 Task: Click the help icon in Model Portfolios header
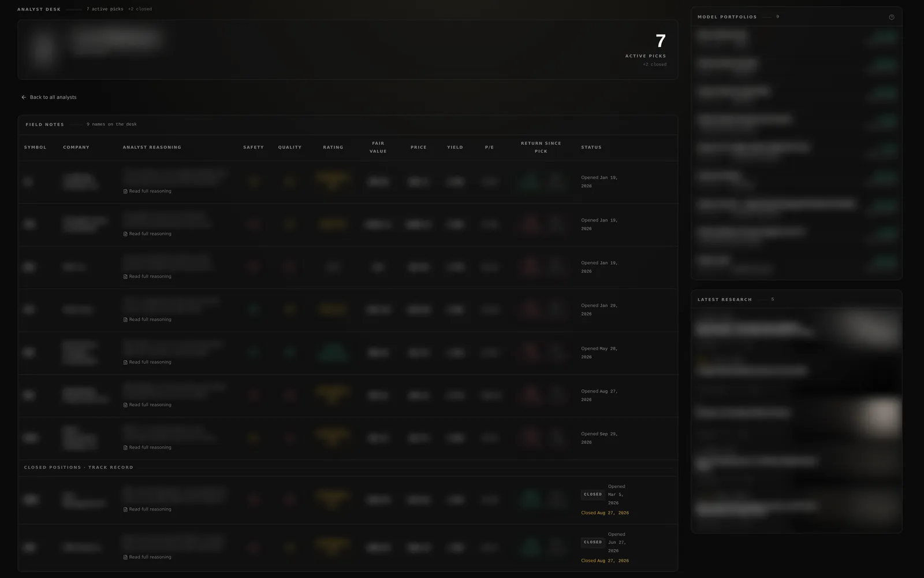(892, 17)
